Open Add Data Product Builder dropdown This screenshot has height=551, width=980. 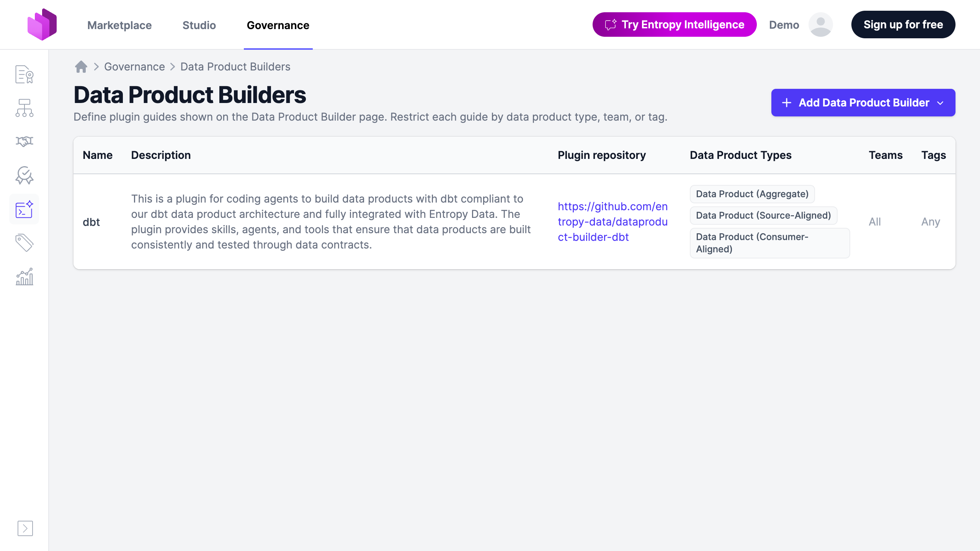(x=863, y=103)
